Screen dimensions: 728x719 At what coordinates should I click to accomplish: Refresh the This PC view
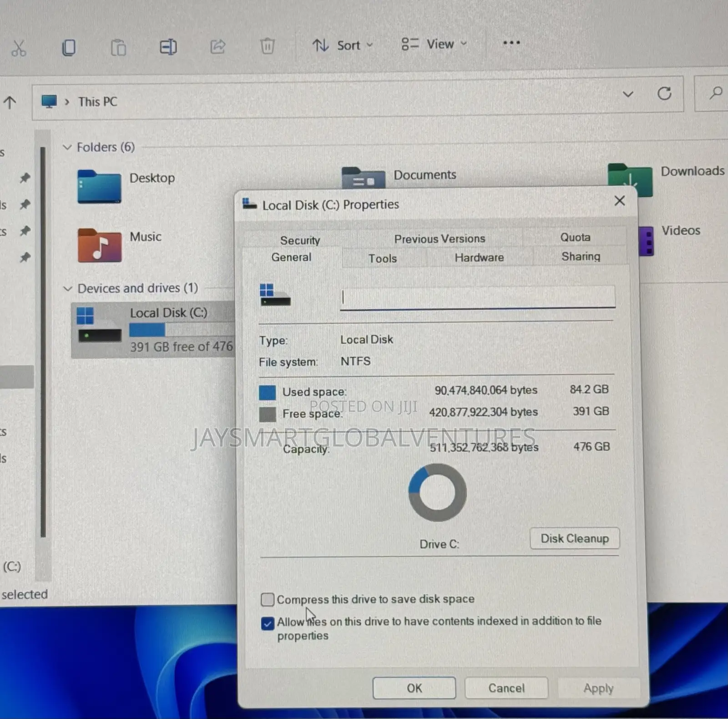(664, 94)
